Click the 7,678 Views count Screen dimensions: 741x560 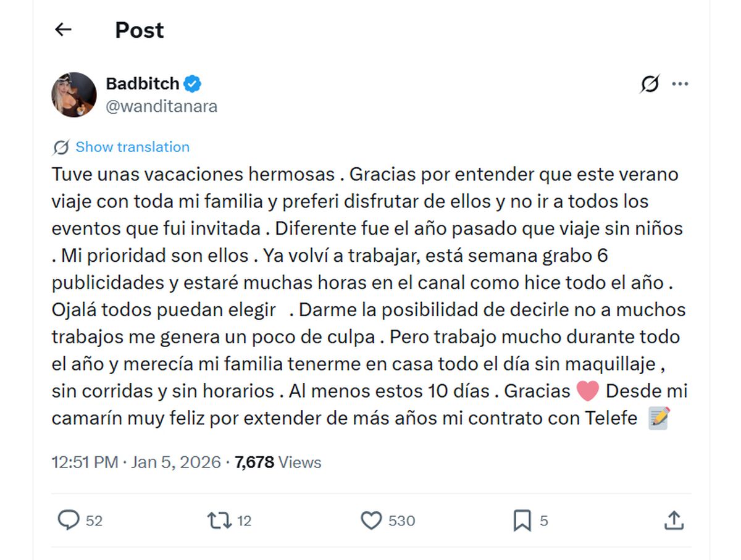(278, 462)
